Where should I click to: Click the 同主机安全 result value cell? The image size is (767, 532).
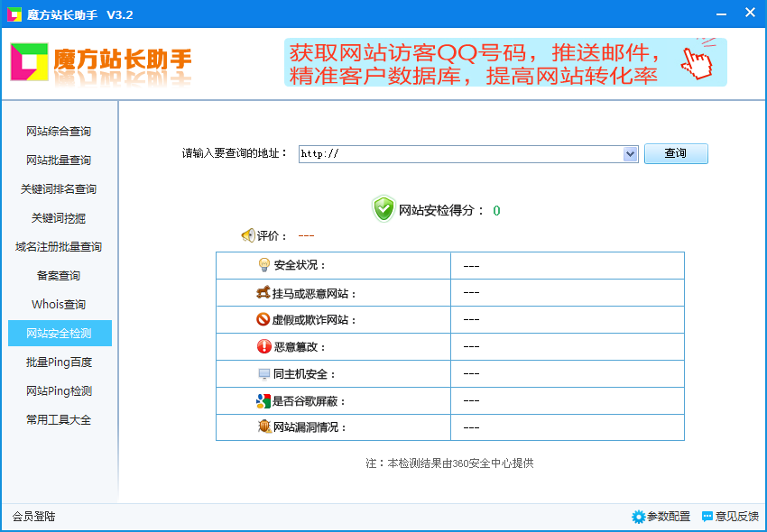click(568, 373)
